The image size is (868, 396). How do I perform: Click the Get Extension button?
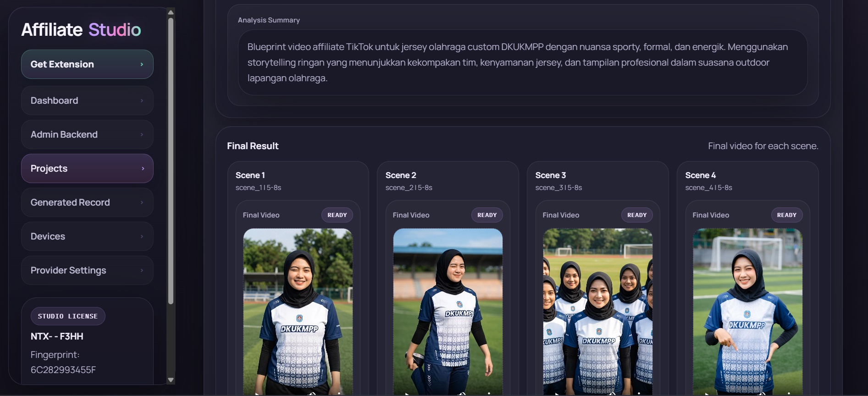coord(87,64)
